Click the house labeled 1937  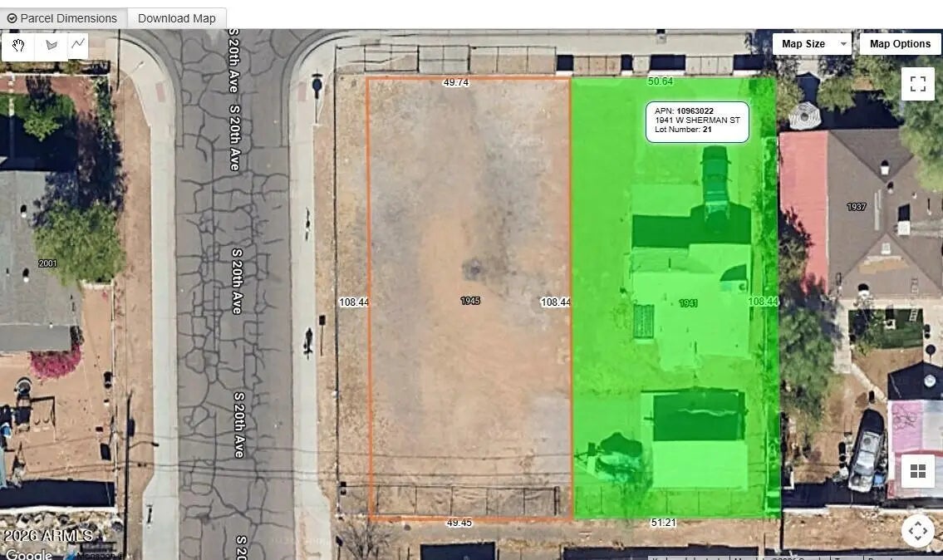coord(856,207)
